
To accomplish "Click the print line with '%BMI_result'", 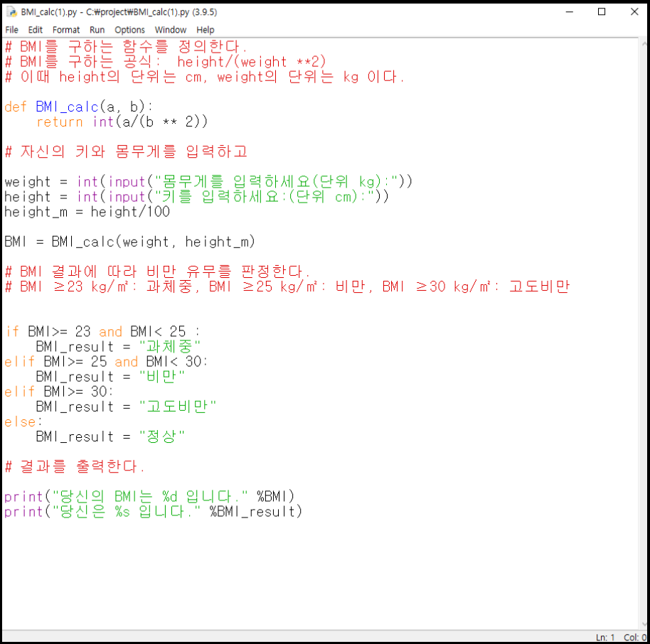I will [x=154, y=511].
